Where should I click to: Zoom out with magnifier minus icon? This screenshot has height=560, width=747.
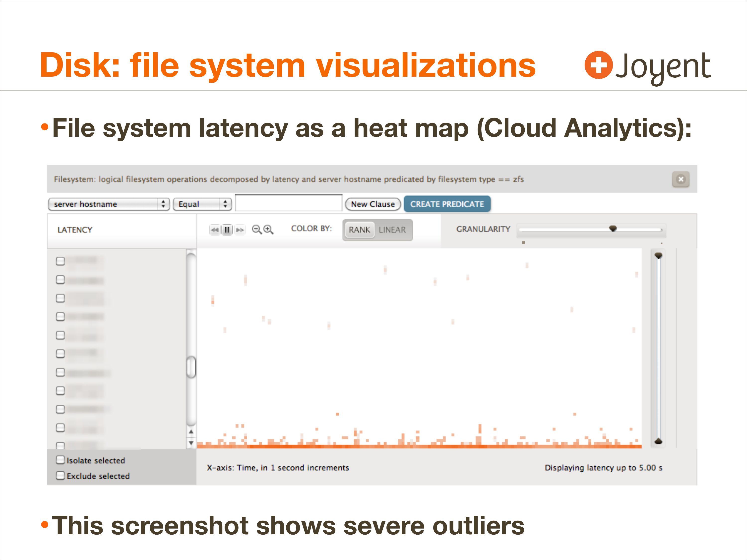click(257, 229)
